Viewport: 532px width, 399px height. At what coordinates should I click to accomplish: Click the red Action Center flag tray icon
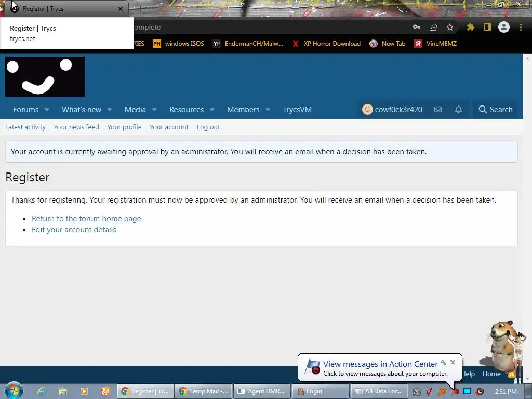455,392
